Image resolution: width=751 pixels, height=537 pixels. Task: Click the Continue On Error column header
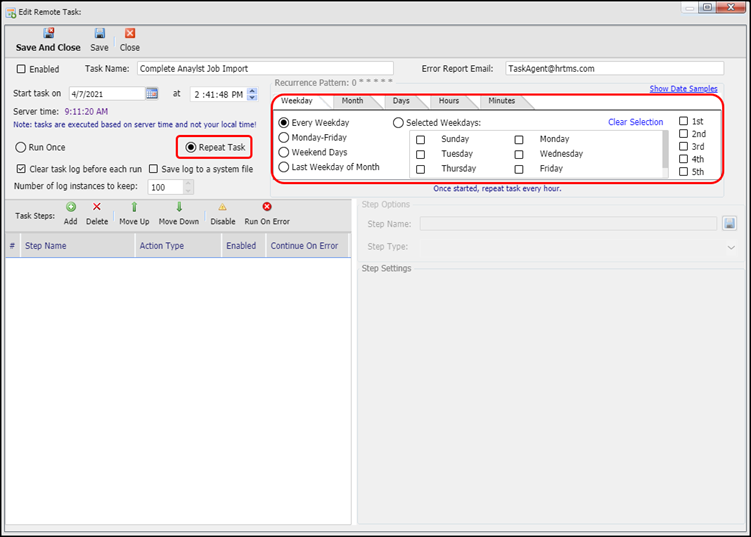[x=307, y=246]
